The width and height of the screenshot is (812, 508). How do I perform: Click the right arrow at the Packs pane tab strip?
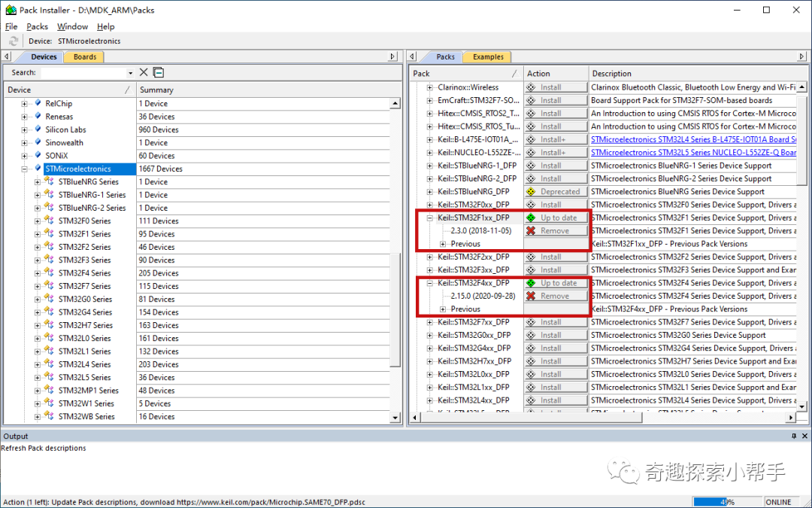click(x=801, y=56)
